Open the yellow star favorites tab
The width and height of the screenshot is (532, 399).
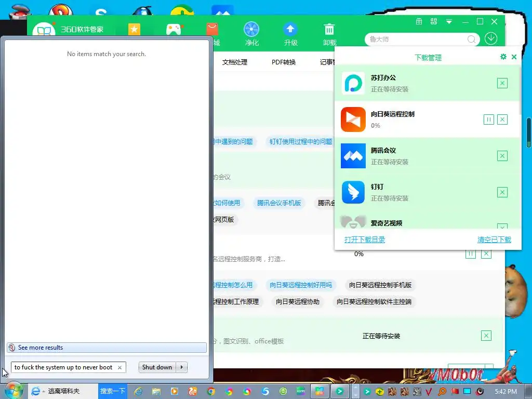tap(135, 29)
